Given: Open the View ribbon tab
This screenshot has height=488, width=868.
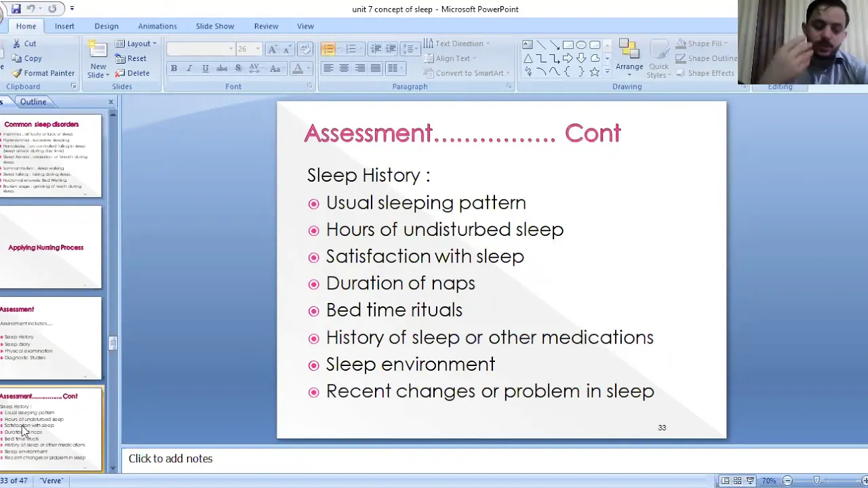Looking at the screenshot, I should pyautogui.click(x=305, y=26).
